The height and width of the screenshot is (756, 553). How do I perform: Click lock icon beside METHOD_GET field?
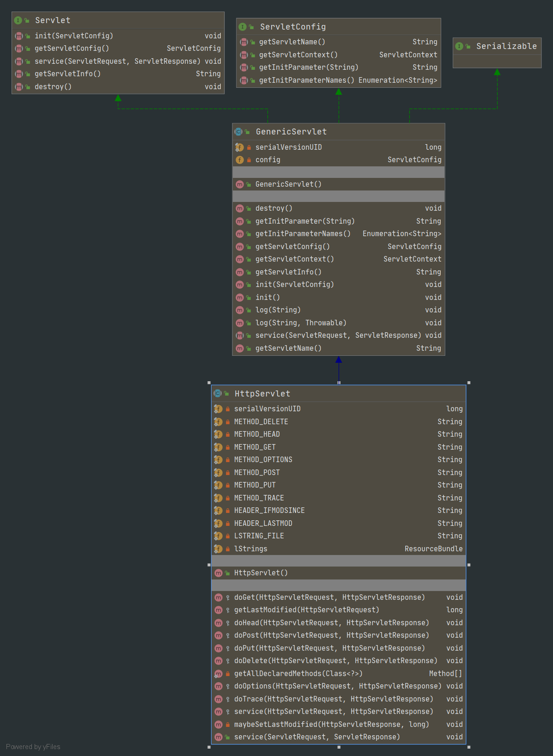pos(228,447)
